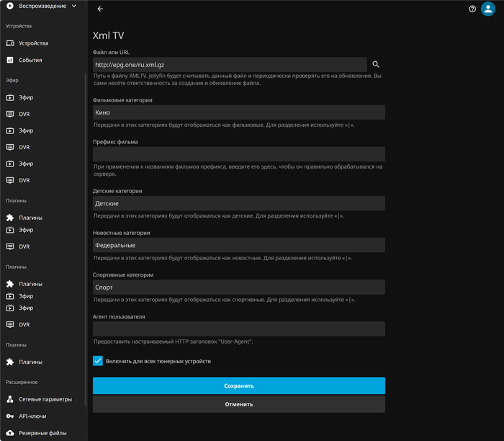
Task: Click the Фильмовые категории field
Action: point(238,112)
